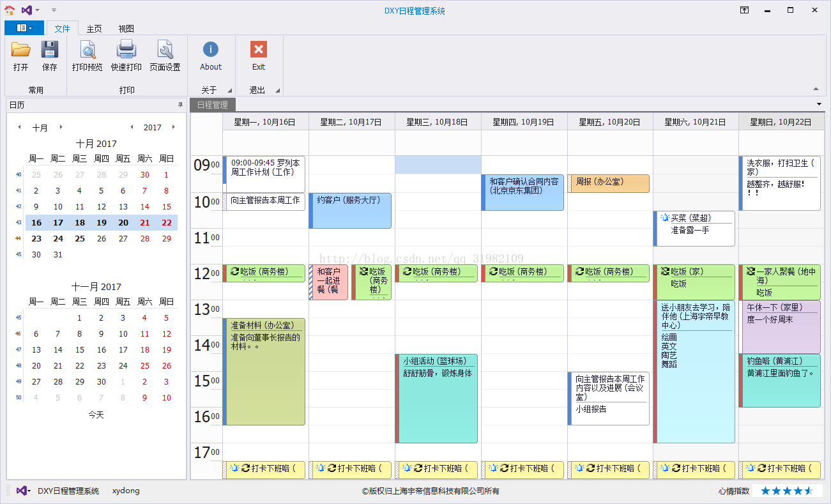Click the DXY日程管理系统 status bar label
Screen dimensions: 831x504
point(68,491)
